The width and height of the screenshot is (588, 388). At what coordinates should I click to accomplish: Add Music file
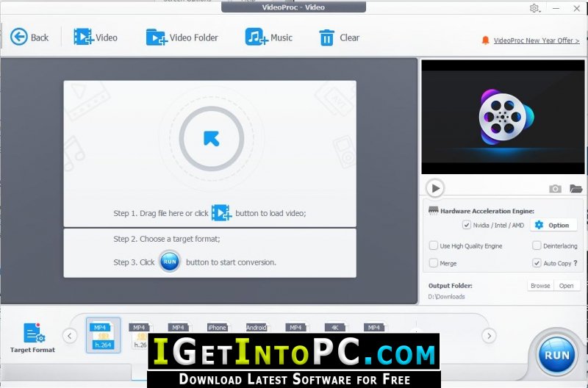[x=268, y=37]
